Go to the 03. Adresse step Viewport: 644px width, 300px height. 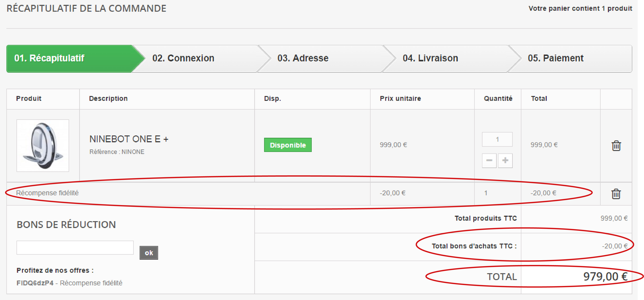point(303,58)
